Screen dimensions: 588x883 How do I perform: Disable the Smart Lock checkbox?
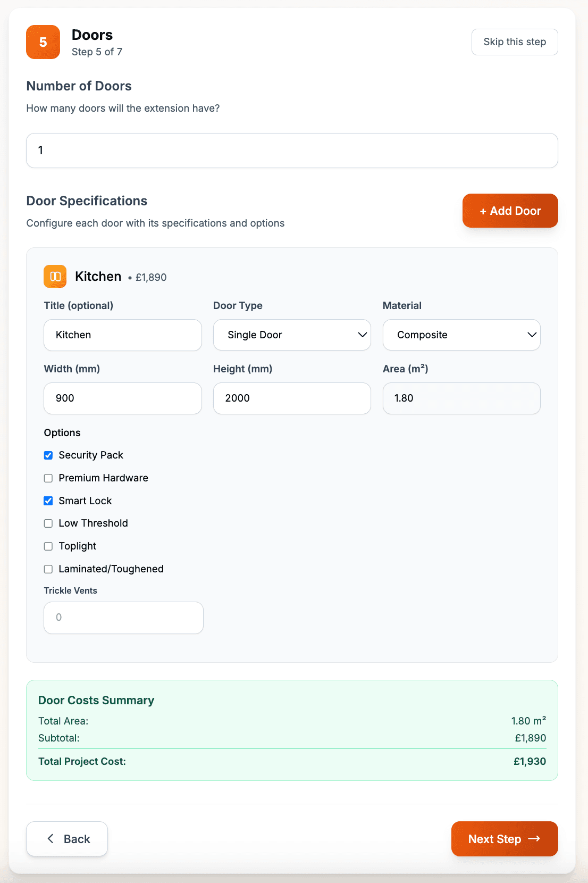point(48,501)
